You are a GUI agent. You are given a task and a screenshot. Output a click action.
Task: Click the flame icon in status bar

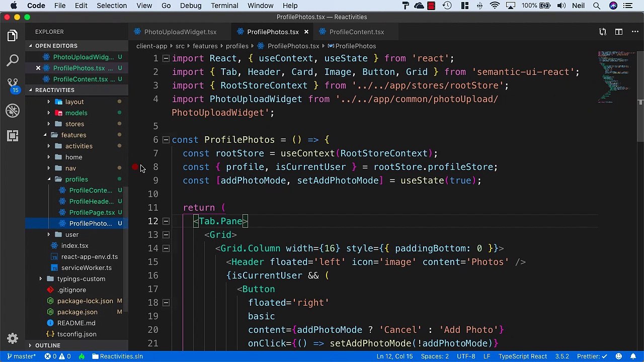point(82,356)
